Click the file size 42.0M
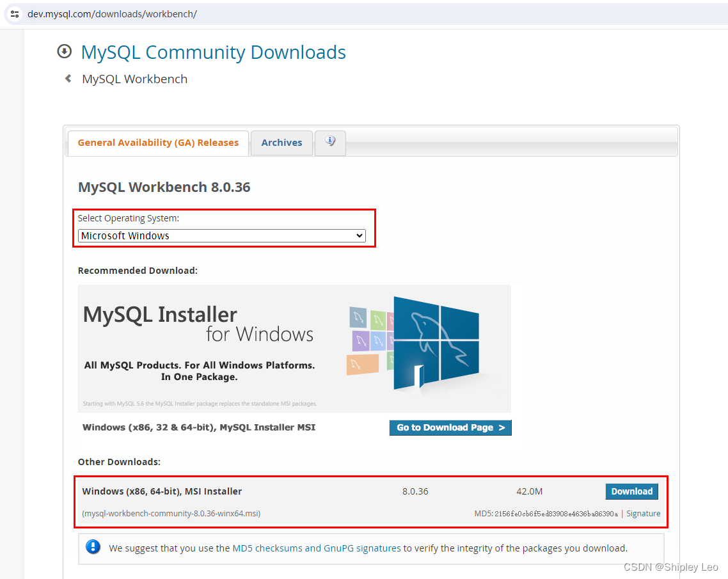The image size is (728, 579). 529,491
